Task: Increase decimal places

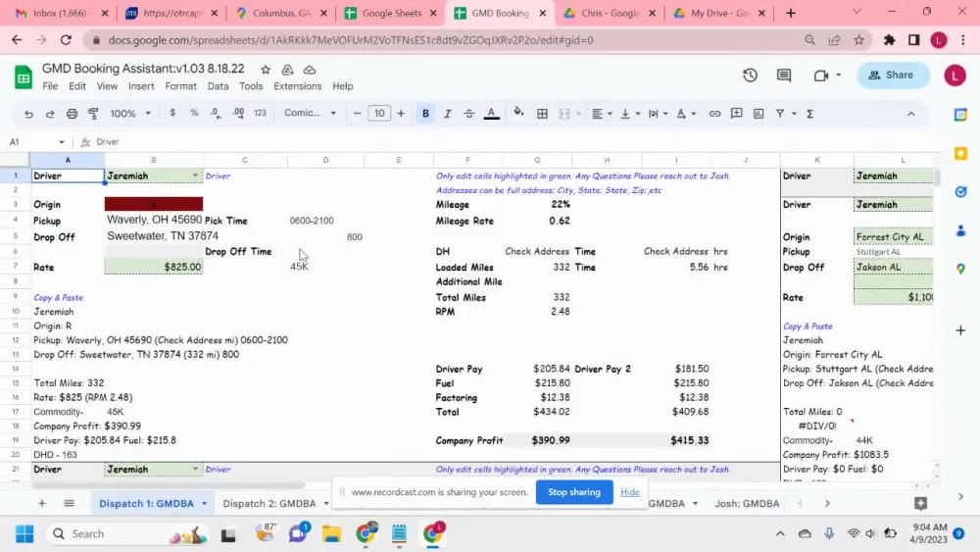Action: (238, 113)
